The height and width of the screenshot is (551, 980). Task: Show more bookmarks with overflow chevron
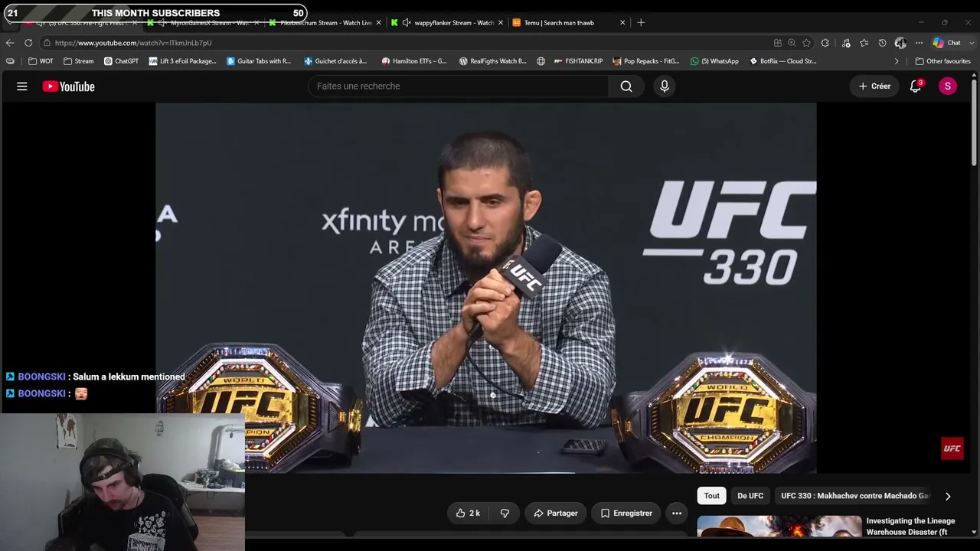point(897,61)
